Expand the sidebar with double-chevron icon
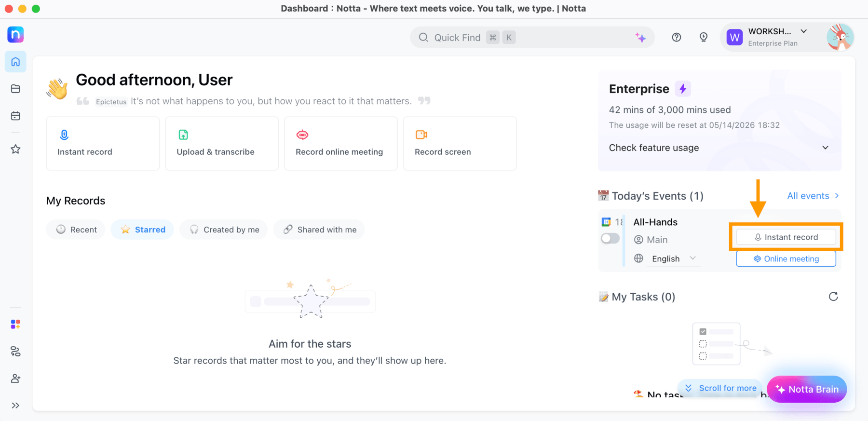This screenshot has width=868, height=421. 15,406
